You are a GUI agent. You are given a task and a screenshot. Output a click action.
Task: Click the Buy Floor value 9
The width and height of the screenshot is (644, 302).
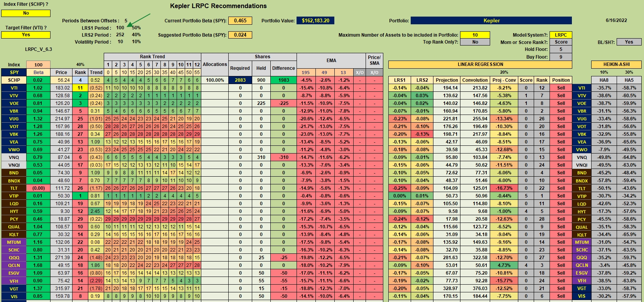point(561,57)
